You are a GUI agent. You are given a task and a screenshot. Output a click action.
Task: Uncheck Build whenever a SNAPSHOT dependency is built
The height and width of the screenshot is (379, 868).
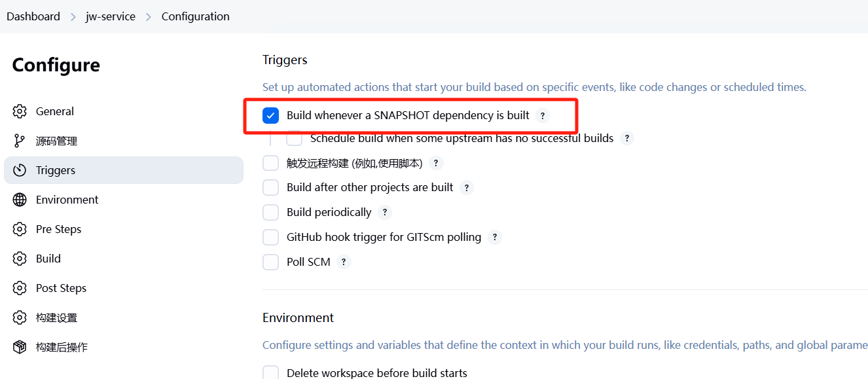pos(271,116)
